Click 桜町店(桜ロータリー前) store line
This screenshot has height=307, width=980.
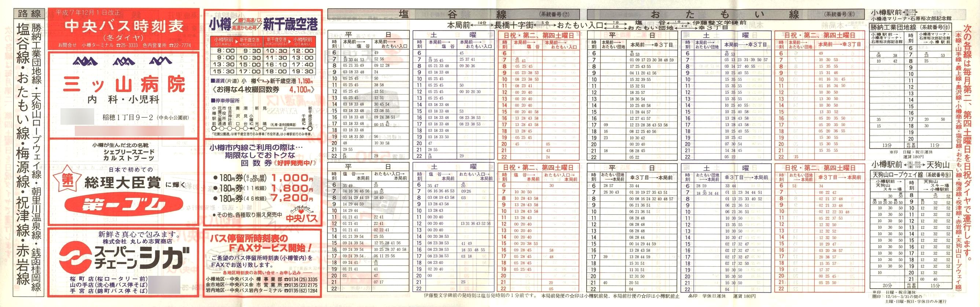pyautogui.click(x=108, y=279)
